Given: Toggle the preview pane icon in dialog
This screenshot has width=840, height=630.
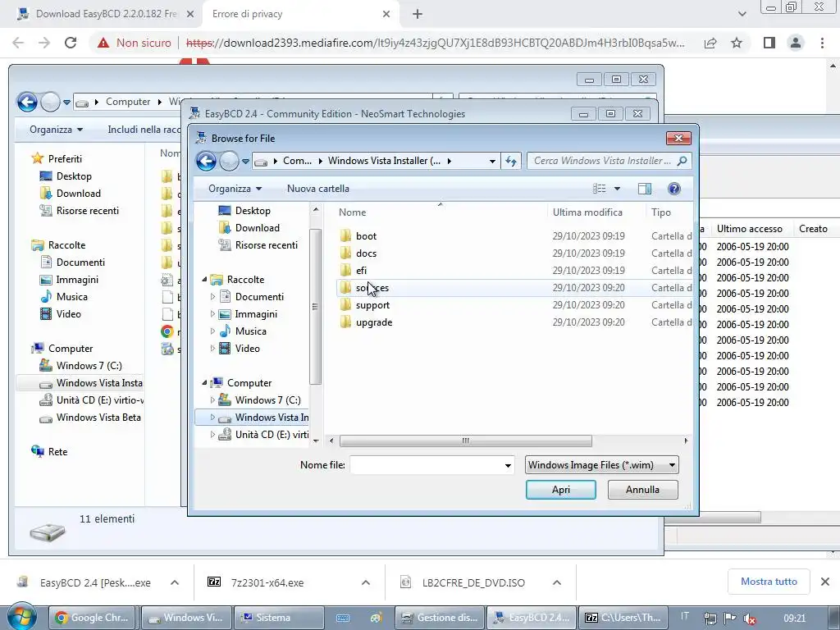Looking at the screenshot, I should 645,189.
